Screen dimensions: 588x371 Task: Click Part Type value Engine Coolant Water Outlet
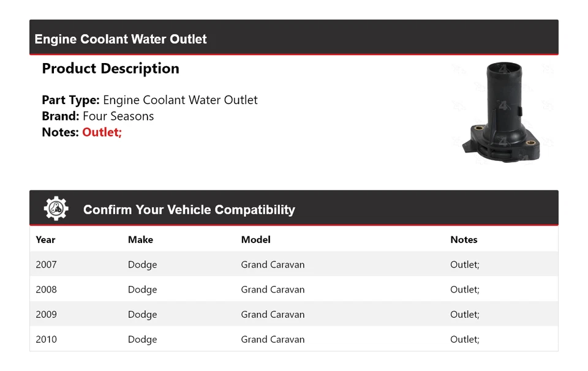click(x=180, y=100)
